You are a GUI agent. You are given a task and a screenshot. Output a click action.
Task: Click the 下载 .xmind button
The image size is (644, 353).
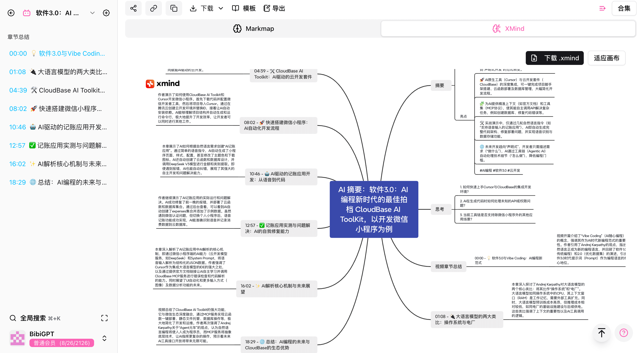(x=555, y=58)
